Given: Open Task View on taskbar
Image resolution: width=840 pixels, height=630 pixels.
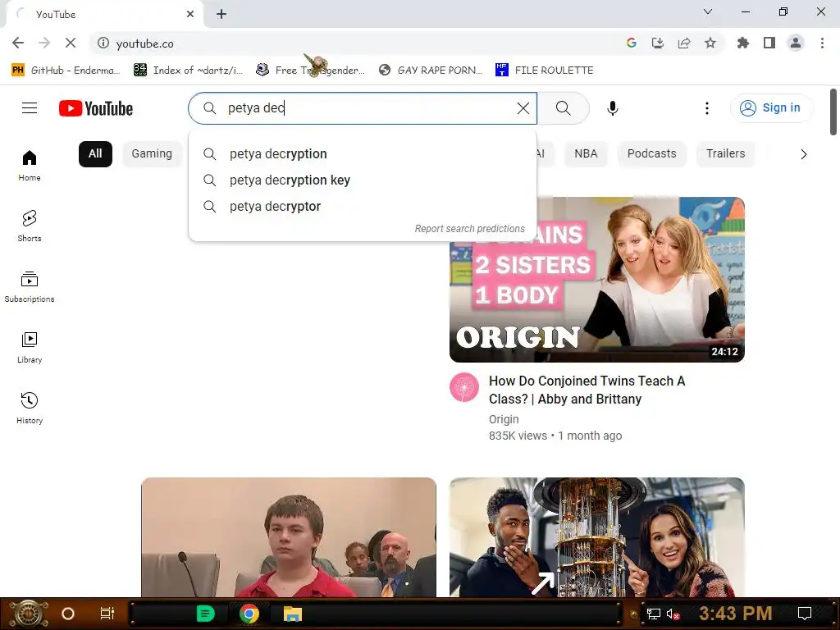Looking at the screenshot, I should pyautogui.click(x=107, y=614).
